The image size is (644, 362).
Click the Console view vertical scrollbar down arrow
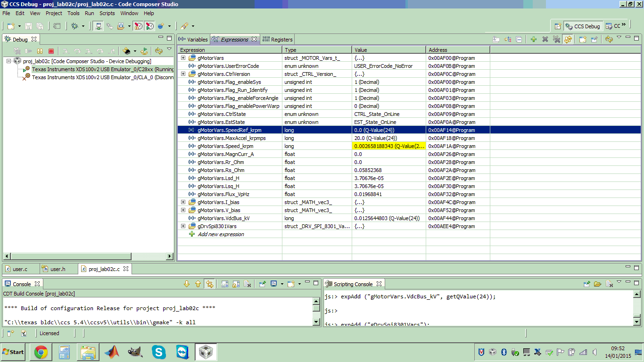click(316, 322)
